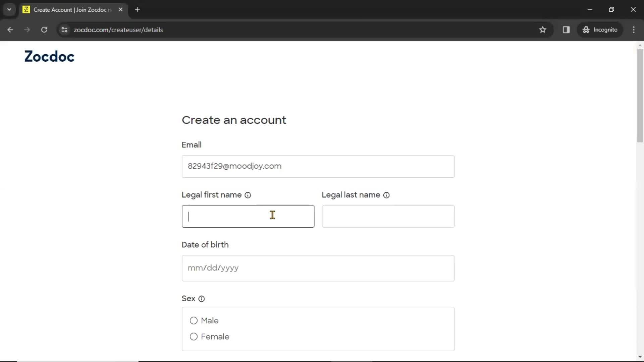The width and height of the screenshot is (644, 362).
Task: Open a new browser tab
Action: [x=138, y=9]
